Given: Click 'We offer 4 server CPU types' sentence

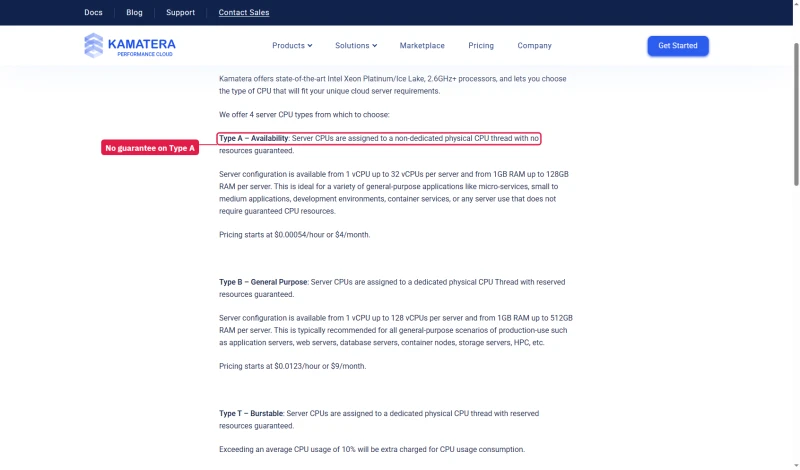Looking at the screenshot, I should pos(304,115).
